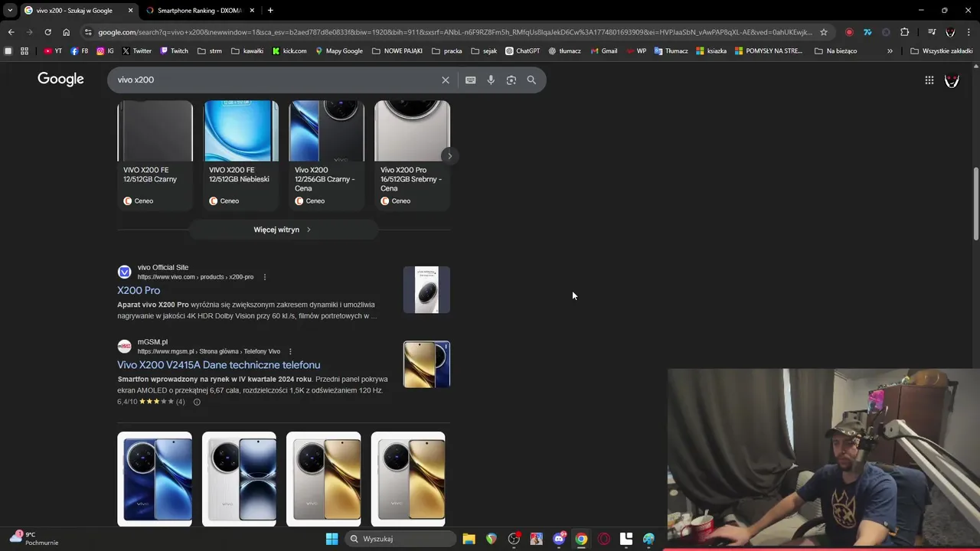
Task: Open the YT bookmark
Action: tap(53, 51)
